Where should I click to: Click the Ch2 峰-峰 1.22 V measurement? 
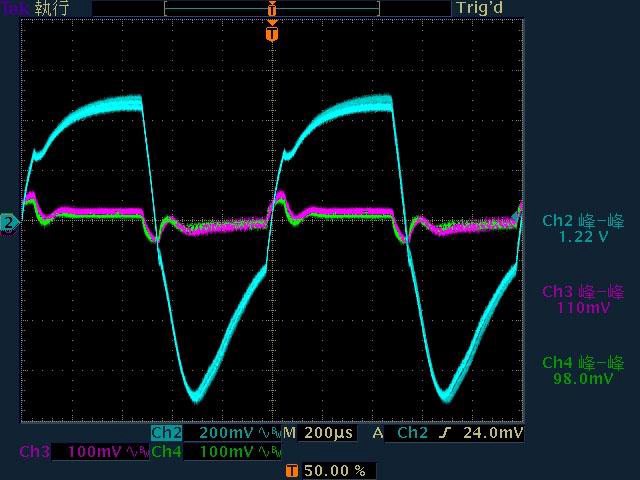pyautogui.click(x=582, y=229)
